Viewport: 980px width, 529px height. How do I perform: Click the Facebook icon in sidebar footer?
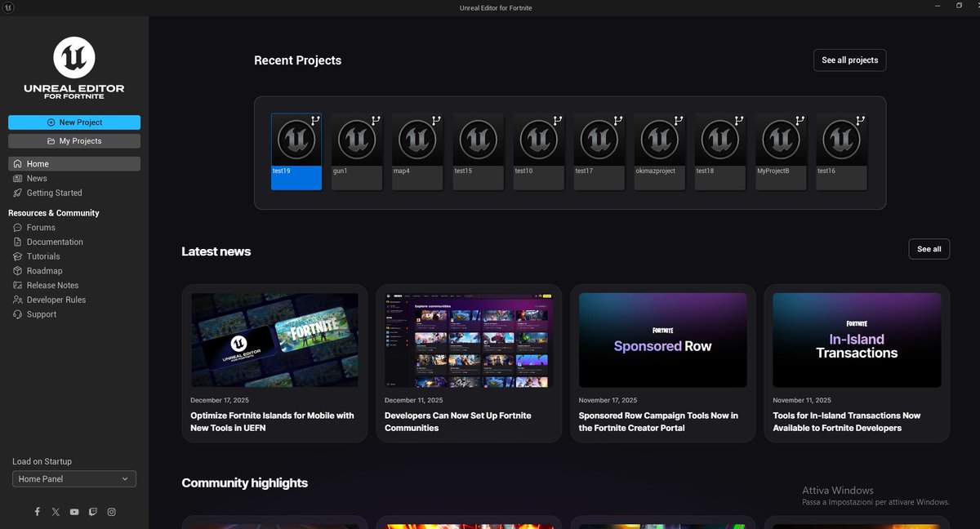[37, 512]
